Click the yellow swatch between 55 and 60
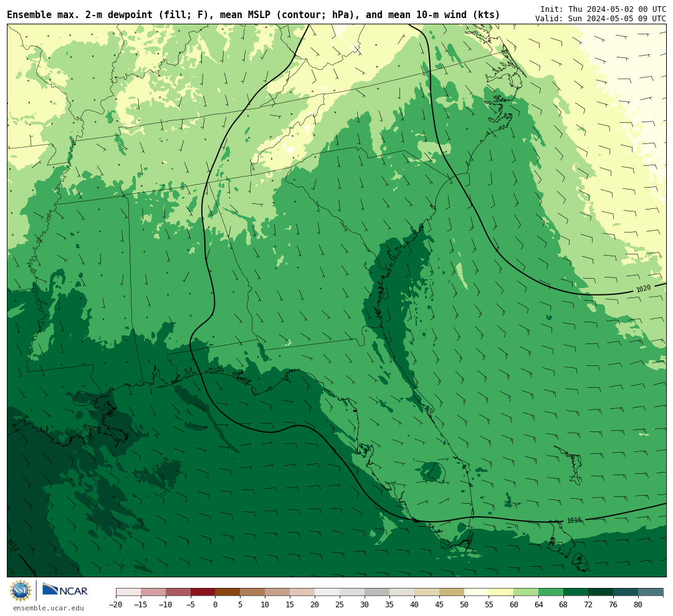Screen dimensions: 673x616 pos(502,592)
